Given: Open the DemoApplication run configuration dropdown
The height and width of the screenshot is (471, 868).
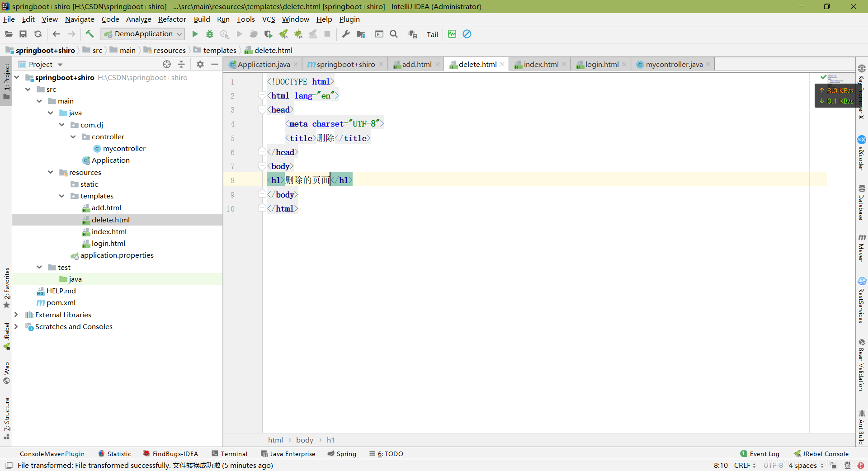Looking at the screenshot, I should pyautogui.click(x=143, y=34).
